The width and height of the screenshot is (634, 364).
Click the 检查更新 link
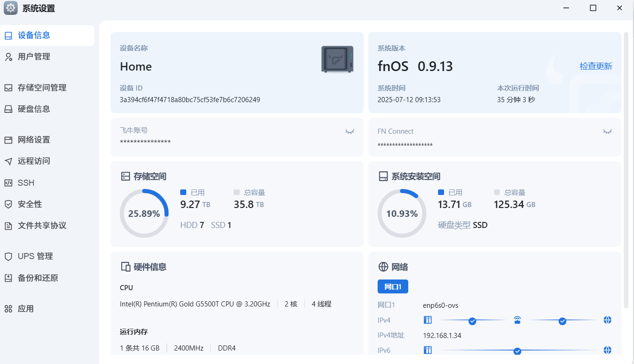[595, 66]
